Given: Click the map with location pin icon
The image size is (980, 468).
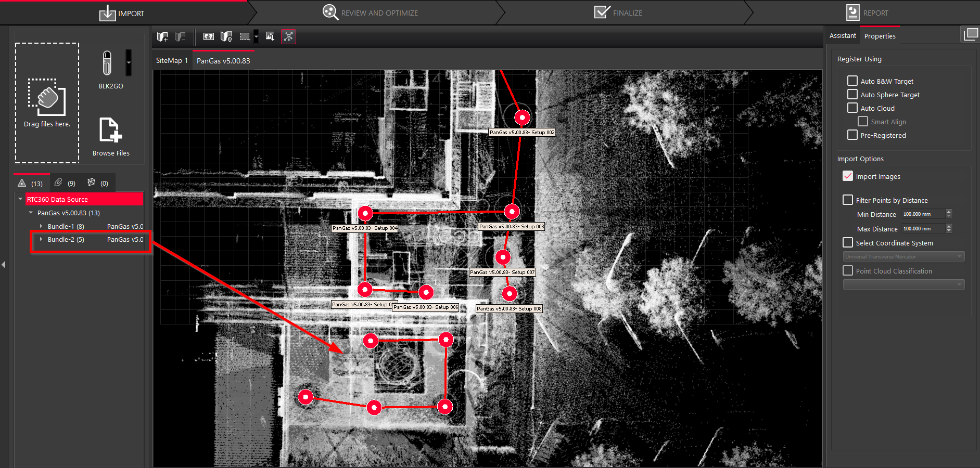Looking at the screenshot, I should [x=226, y=37].
